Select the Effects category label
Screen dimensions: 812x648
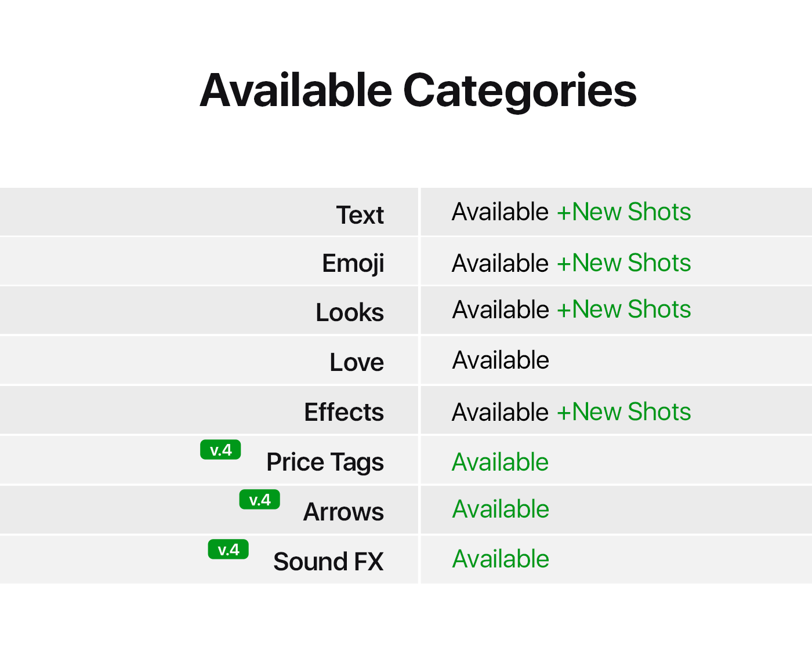(x=344, y=412)
